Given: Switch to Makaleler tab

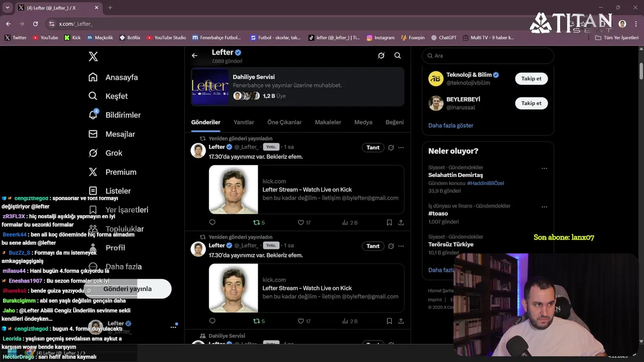Looking at the screenshot, I should [x=328, y=122].
